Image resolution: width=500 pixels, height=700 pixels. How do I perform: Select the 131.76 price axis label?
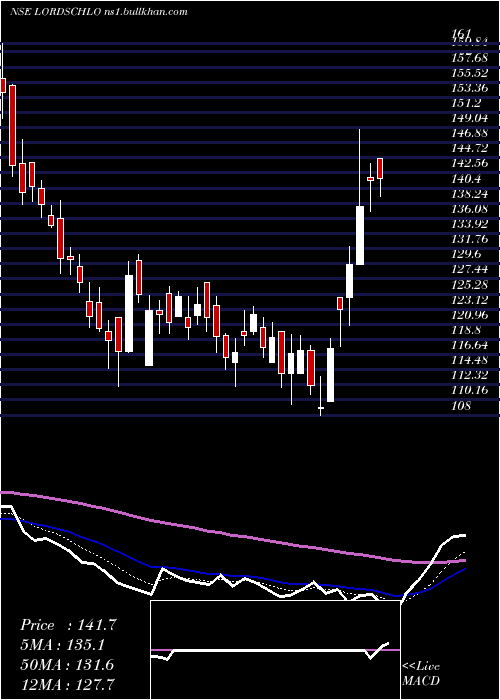tap(470, 239)
